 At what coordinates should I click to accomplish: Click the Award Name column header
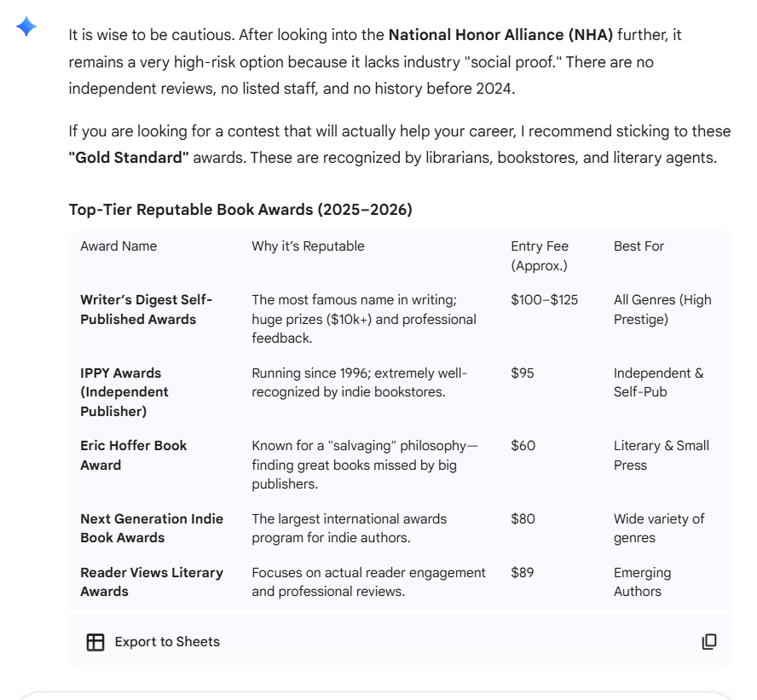pyautogui.click(x=118, y=246)
